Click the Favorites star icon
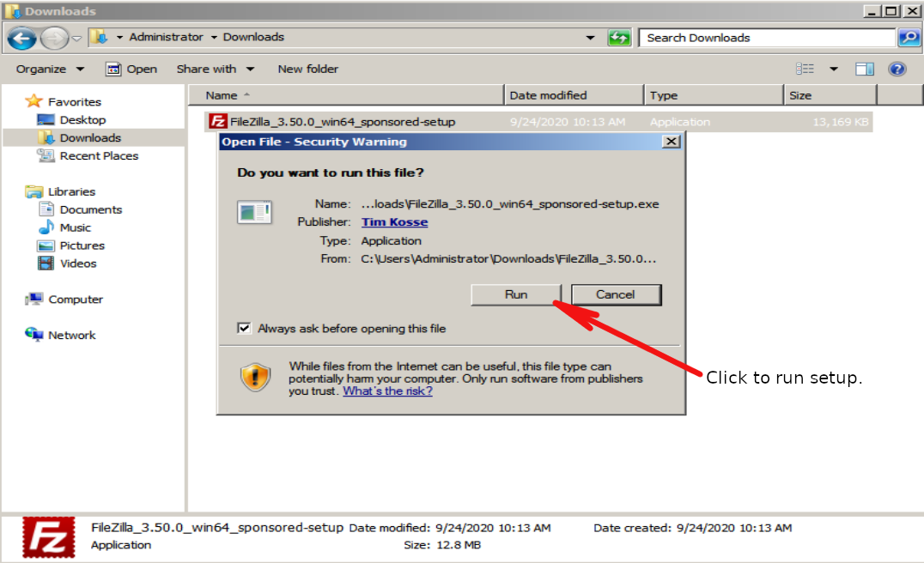The image size is (924, 563). tap(33, 101)
